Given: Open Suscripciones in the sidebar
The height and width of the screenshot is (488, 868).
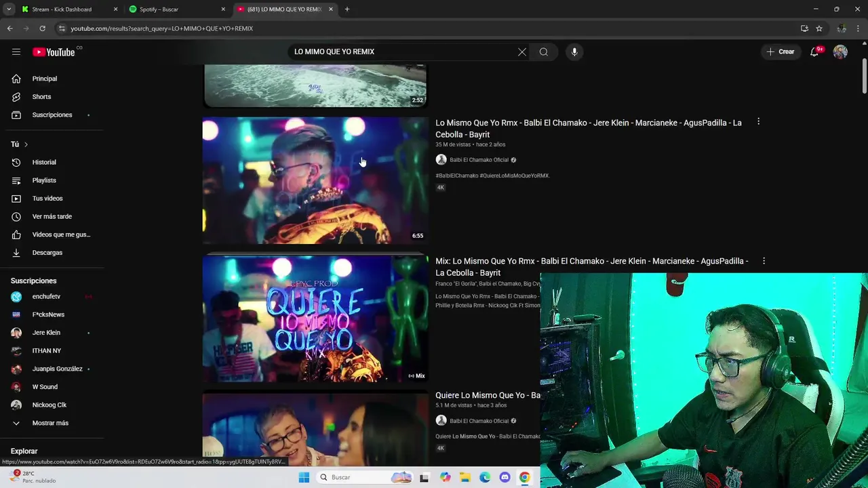Looking at the screenshot, I should point(53,115).
